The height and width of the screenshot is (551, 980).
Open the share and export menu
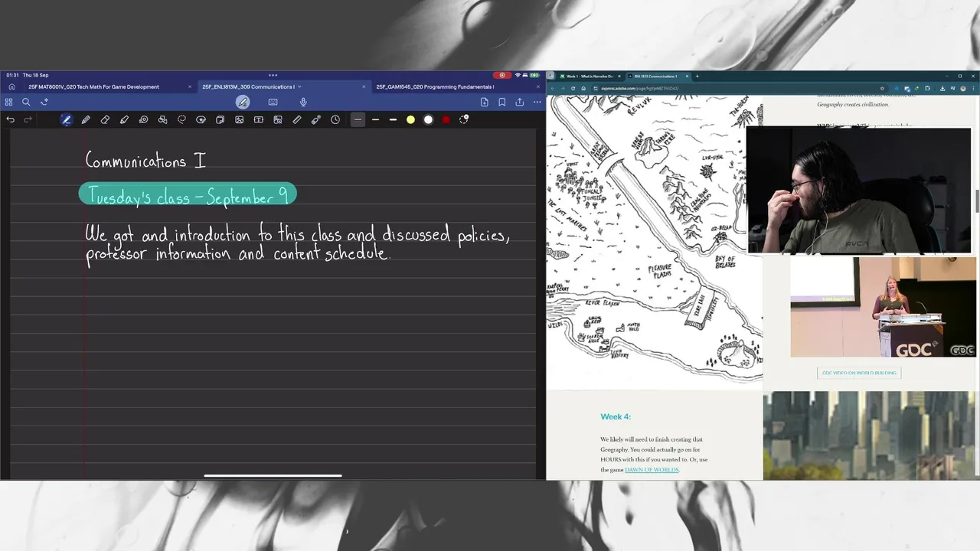(520, 102)
